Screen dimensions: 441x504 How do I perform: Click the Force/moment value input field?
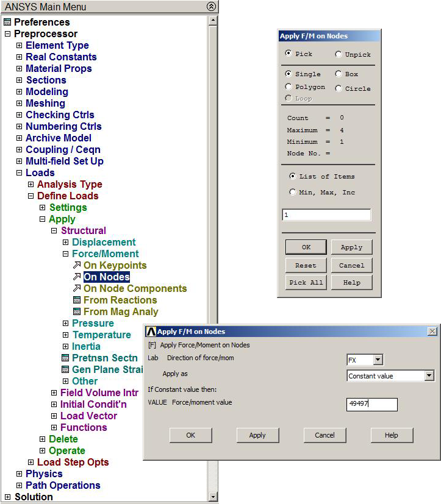click(371, 404)
